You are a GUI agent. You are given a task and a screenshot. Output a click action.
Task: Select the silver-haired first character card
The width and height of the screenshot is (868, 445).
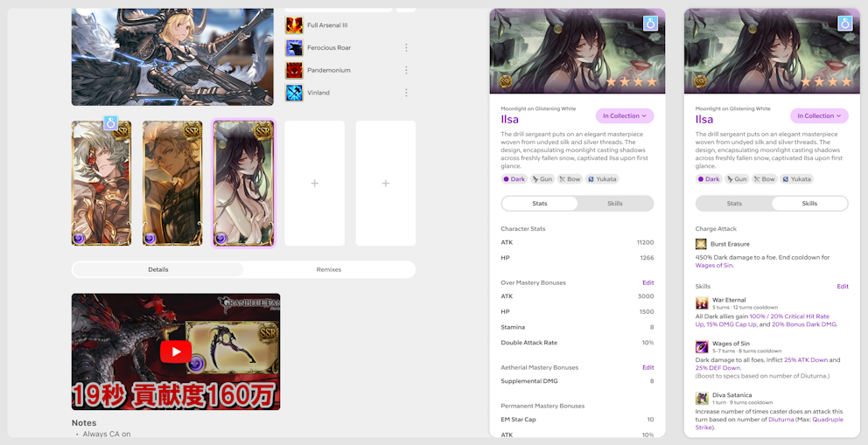101,184
